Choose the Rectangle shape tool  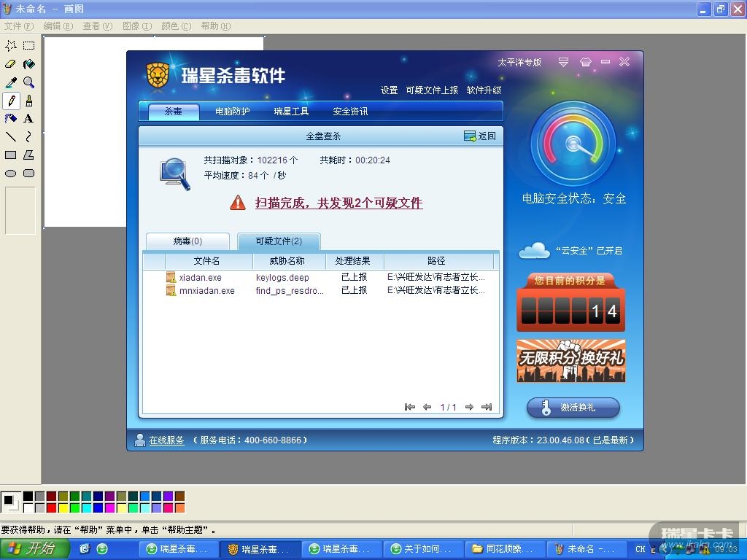pyautogui.click(x=10, y=155)
